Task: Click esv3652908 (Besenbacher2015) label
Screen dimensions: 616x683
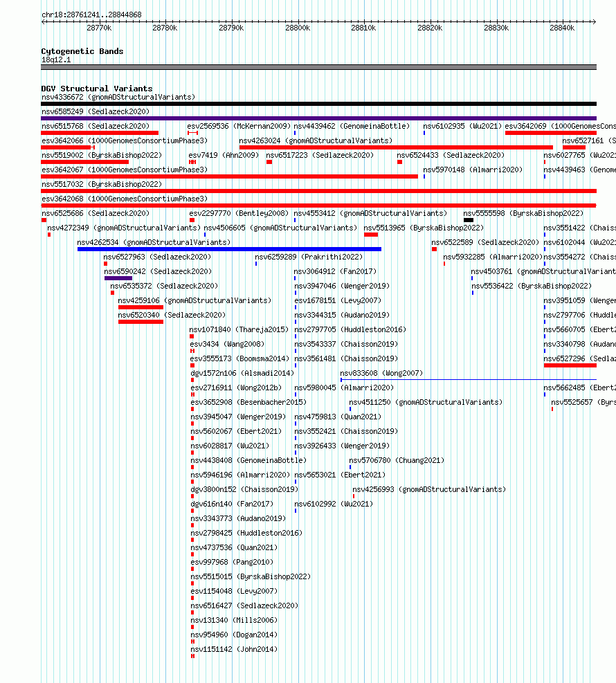Action: (x=248, y=402)
